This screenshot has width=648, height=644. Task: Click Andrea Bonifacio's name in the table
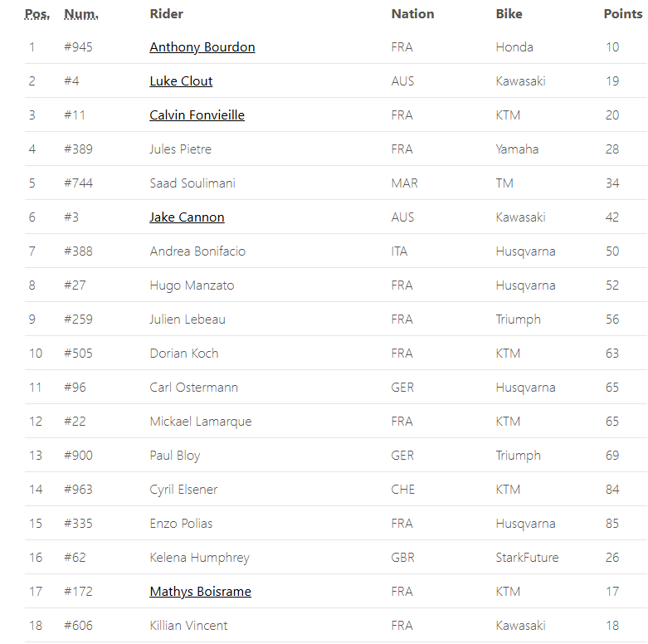[x=197, y=251]
